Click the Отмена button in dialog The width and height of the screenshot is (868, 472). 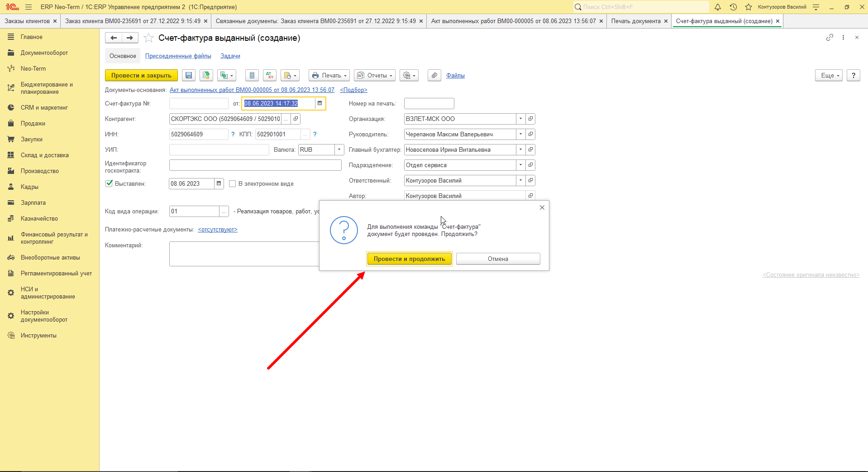(x=498, y=259)
